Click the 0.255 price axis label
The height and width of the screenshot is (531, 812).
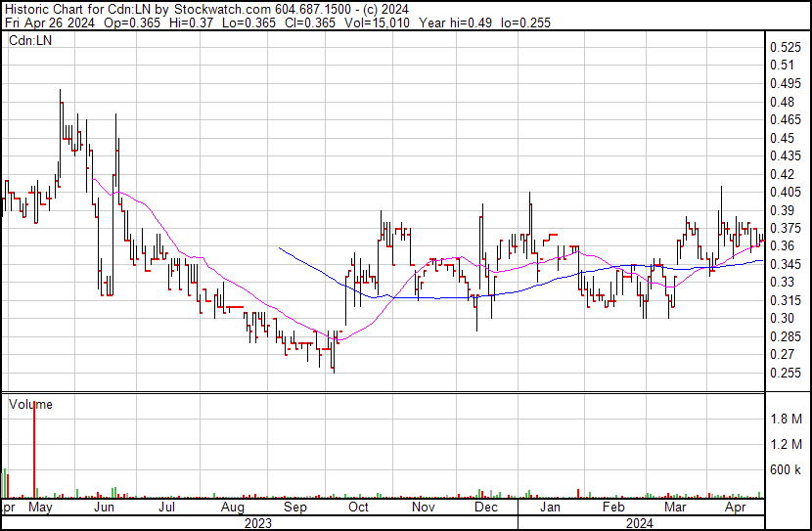pos(786,373)
